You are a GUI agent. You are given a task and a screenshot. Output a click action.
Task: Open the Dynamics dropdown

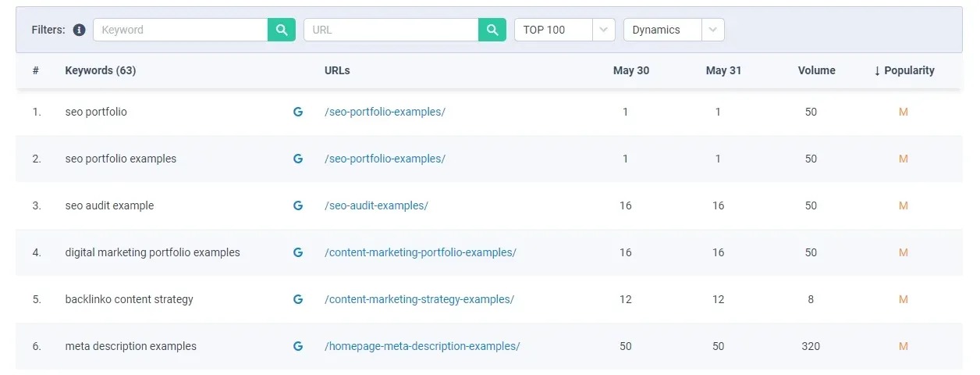click(674, 30)
